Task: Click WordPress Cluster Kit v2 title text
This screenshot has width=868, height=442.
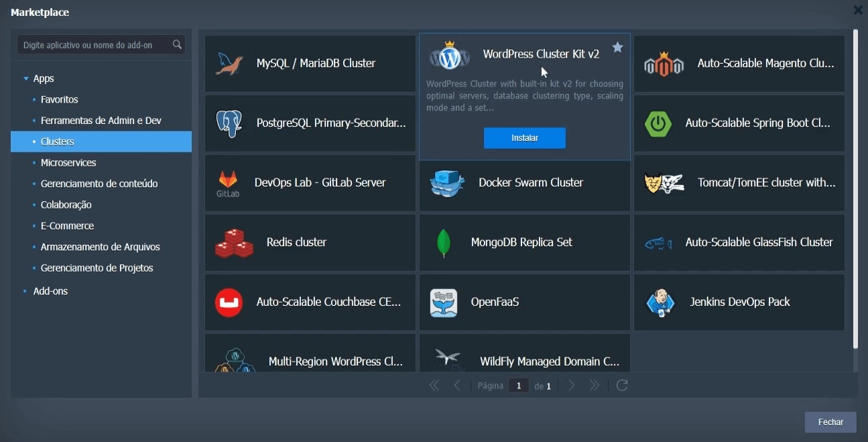Action: click(x=541, y=54)
